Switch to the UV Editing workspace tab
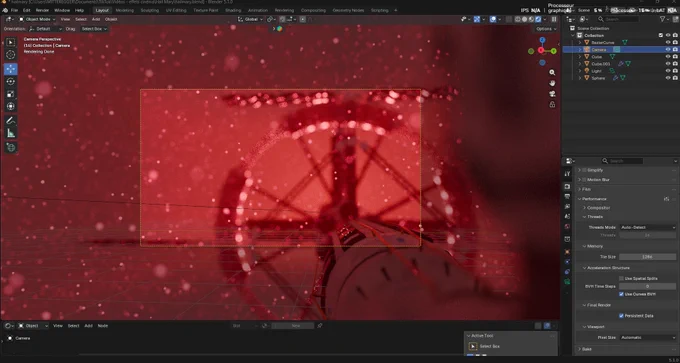The image size is (680, 363). (x=176, y=10)
